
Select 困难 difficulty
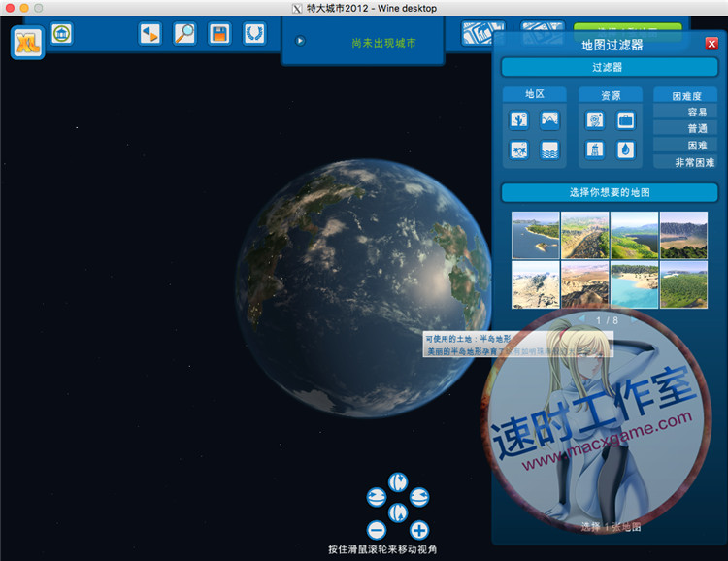tap(685, 146)
